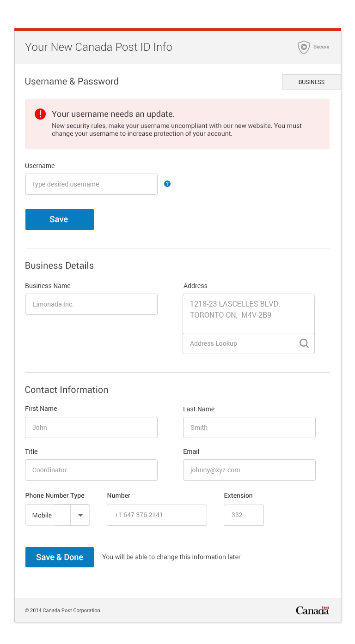The image size is (355, 644).
Task: Click the red error exclamation icon
Action: [40, 114]
